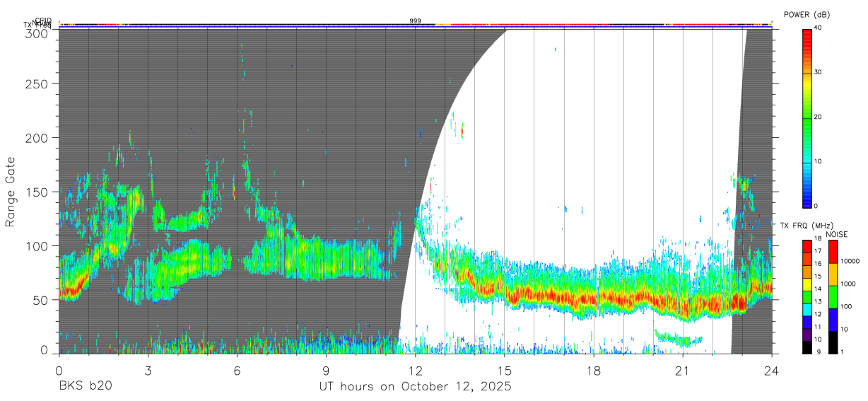Image resolution: width=868 pixels, height=401 pixels.
Task: Pick the purple 10-11 MHz frequency swatch
Action: click(807, 335)
